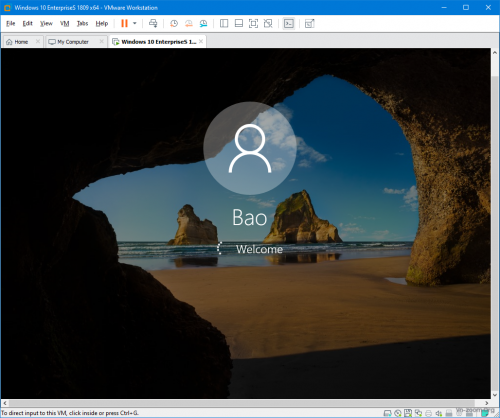Click the printer status icon

pos(428,413)
